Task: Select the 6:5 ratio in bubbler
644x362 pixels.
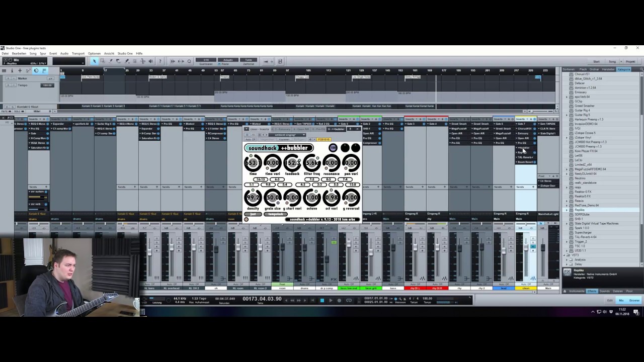Action: (x=277, y=179)
